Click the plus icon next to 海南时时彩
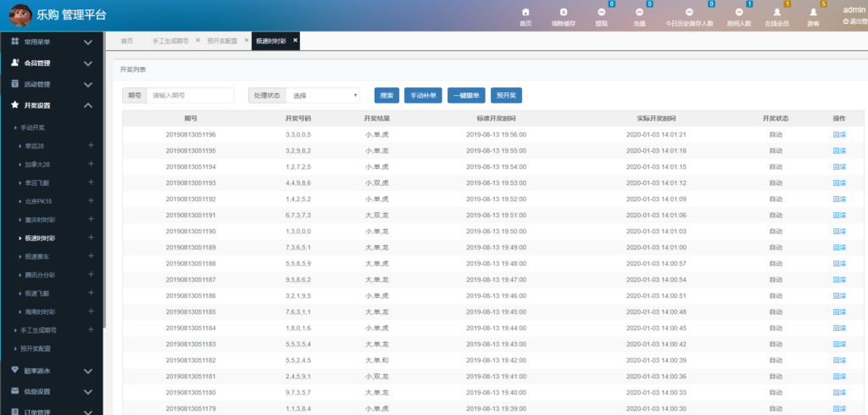 click(91, 311)
